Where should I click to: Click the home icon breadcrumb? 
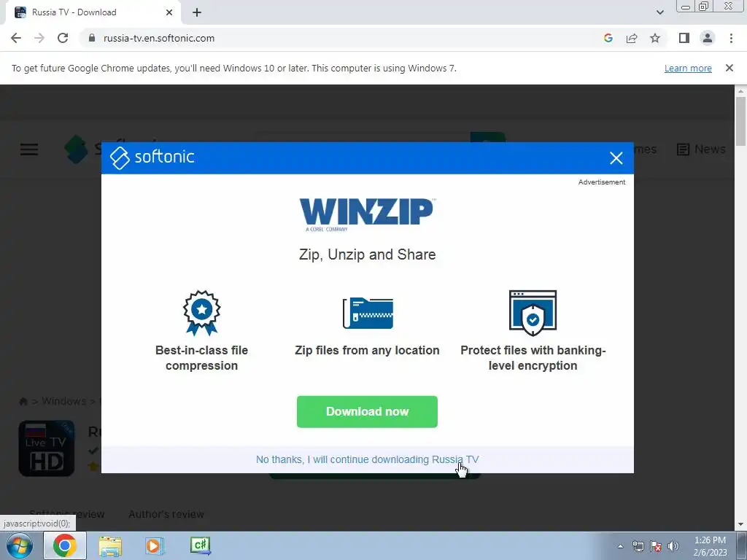coord(23,402)
